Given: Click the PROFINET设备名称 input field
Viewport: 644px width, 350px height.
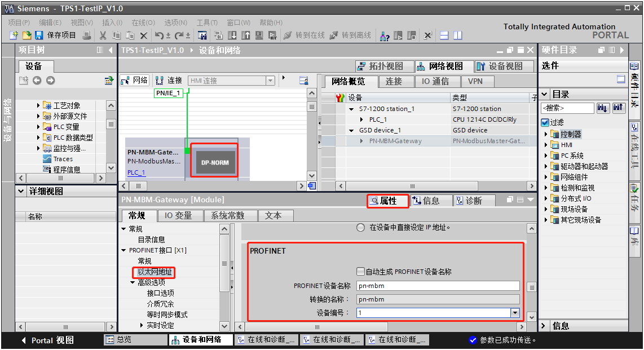Looking at the screenshot, I should pyautogui.click(x=438, y=286).
